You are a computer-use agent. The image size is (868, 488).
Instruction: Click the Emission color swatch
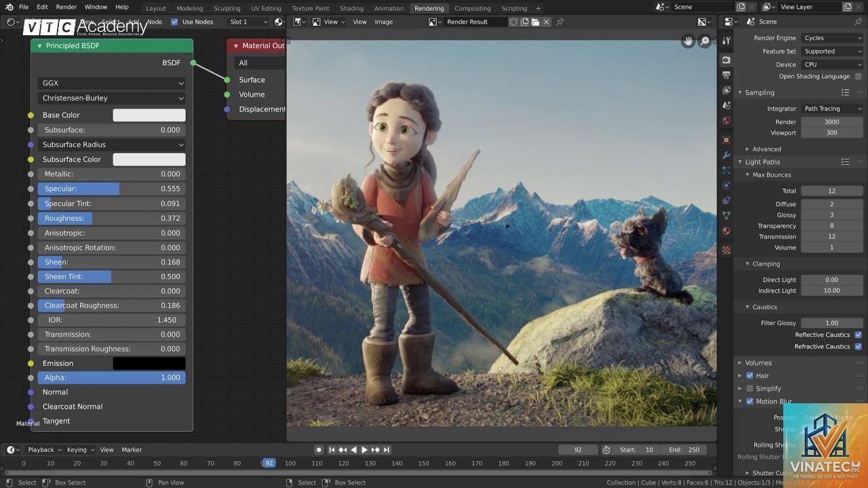click(149, 363)
